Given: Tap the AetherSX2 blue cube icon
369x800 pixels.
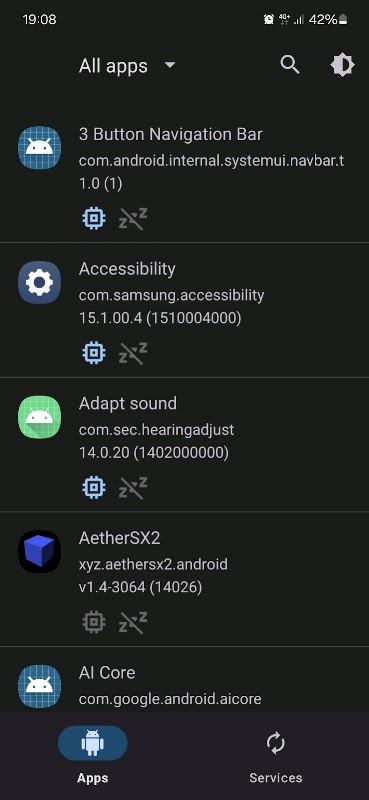Looking at the screenshot, I should pyautogui.click(x=39, y=552).
